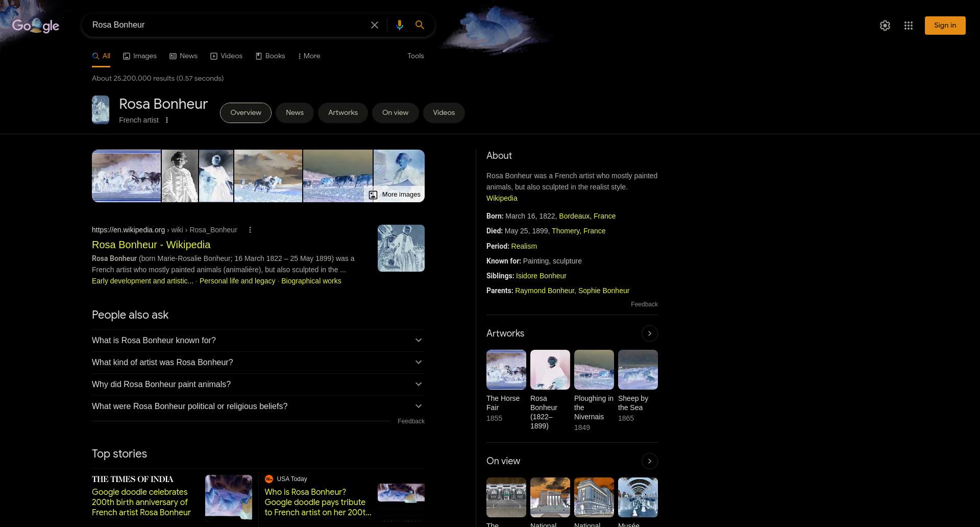
Task: Open the Wikipedia result three-dot menu
Action: (x=250, y=230)
